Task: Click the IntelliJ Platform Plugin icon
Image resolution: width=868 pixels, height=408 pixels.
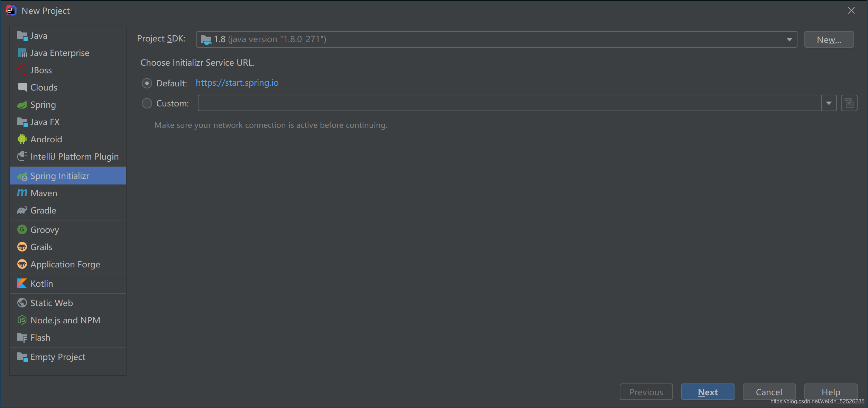Action: (22, 156)
